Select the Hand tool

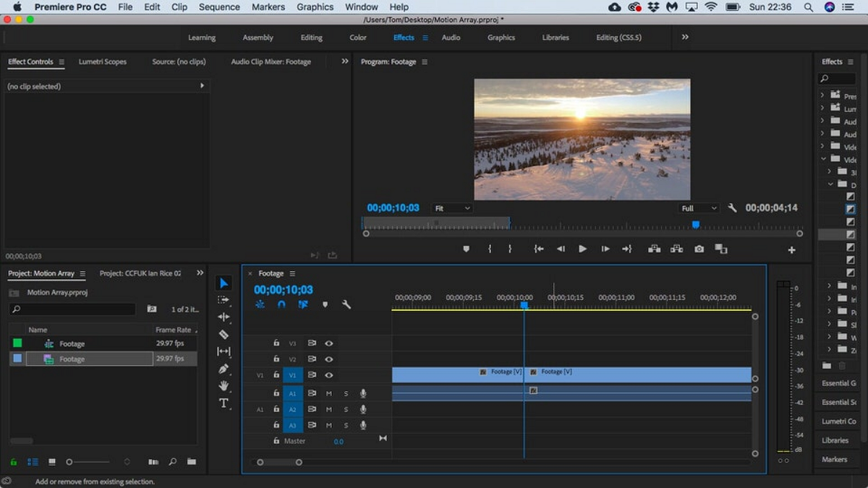(x=224, y=386)
